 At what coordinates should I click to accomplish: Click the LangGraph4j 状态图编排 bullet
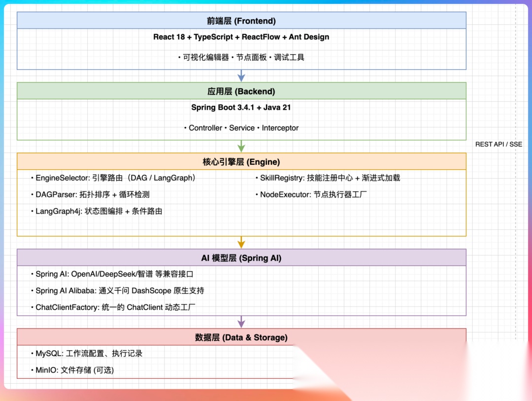tap(97, 211)
